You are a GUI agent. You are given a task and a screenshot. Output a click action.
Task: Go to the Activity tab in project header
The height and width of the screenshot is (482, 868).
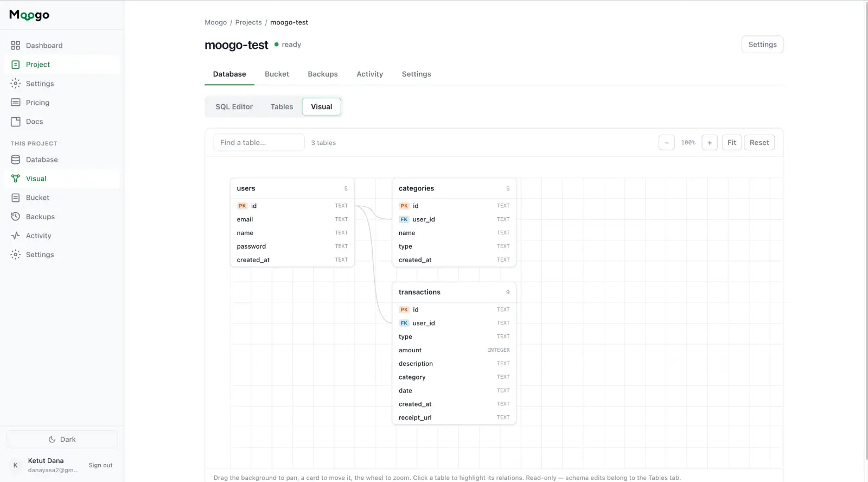[370, 74]
